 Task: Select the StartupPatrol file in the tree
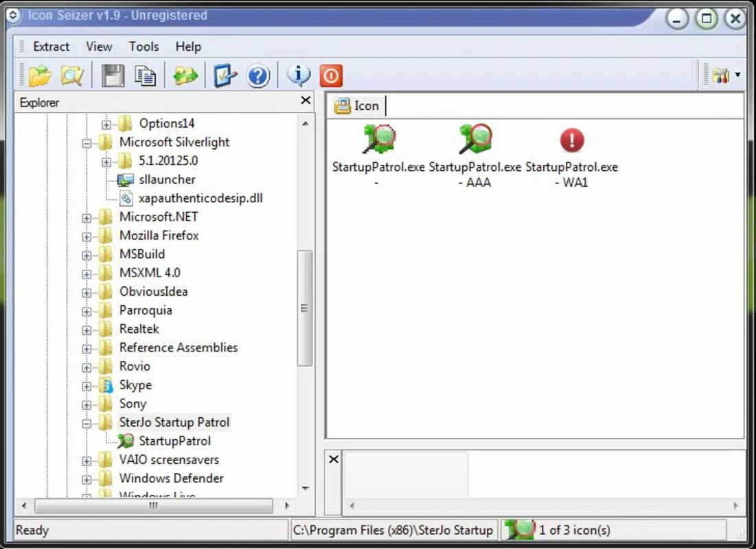(x=174, y=441)
